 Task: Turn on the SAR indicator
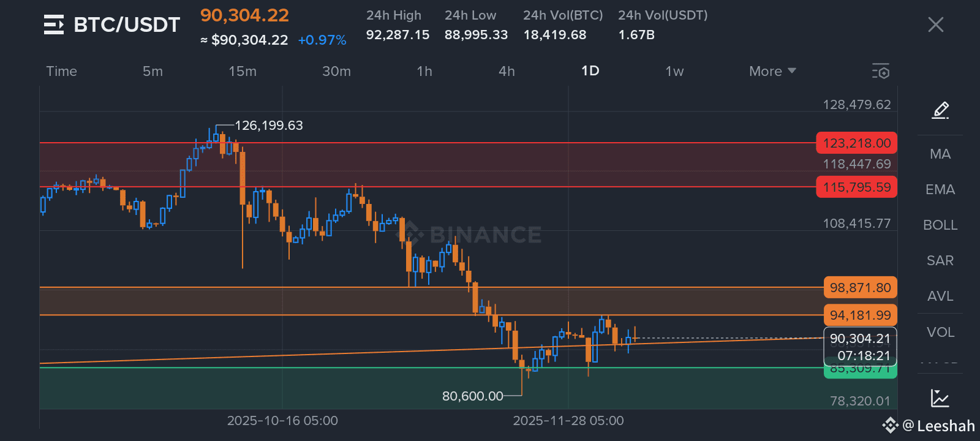point(940,261)
